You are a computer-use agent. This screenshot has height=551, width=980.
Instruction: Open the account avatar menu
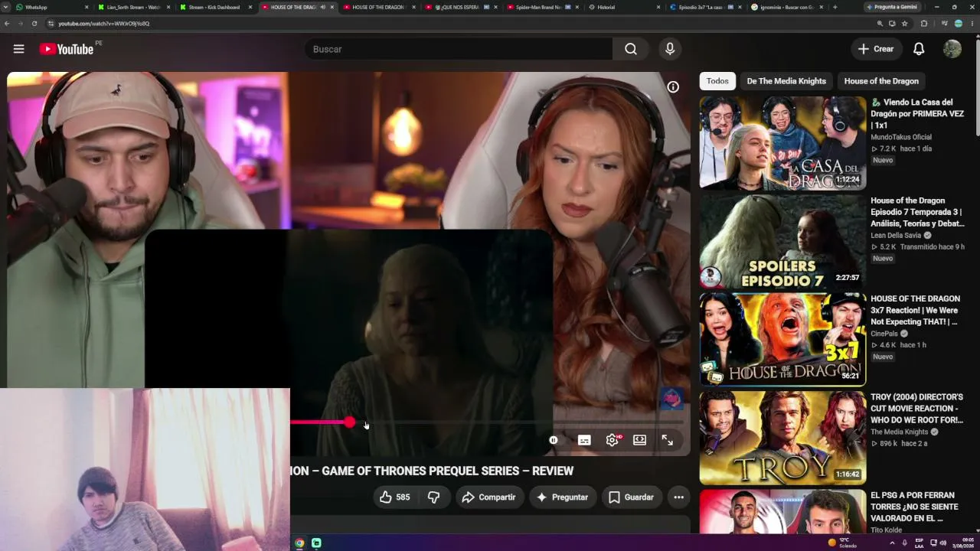(x=952, y=49)
